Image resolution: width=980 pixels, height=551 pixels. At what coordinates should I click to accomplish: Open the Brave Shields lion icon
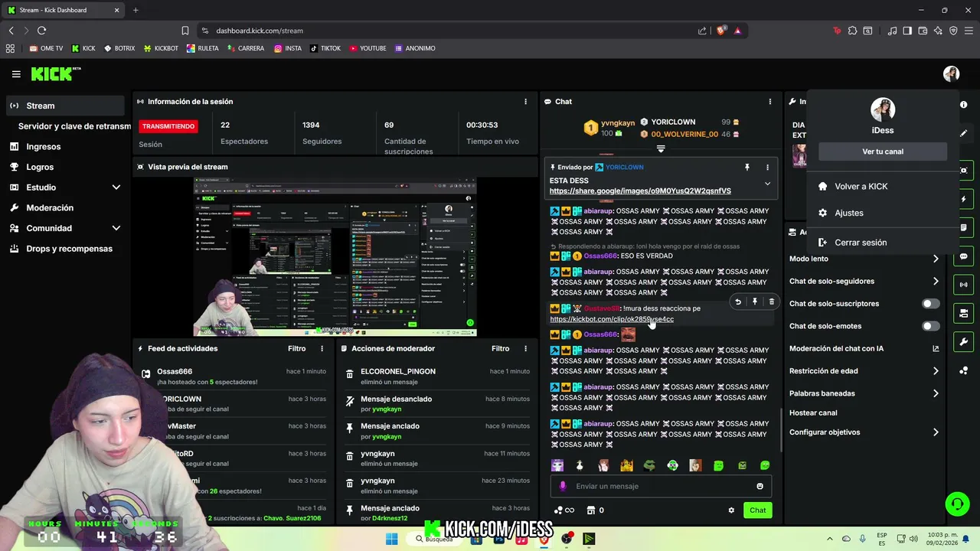point(720,31)
